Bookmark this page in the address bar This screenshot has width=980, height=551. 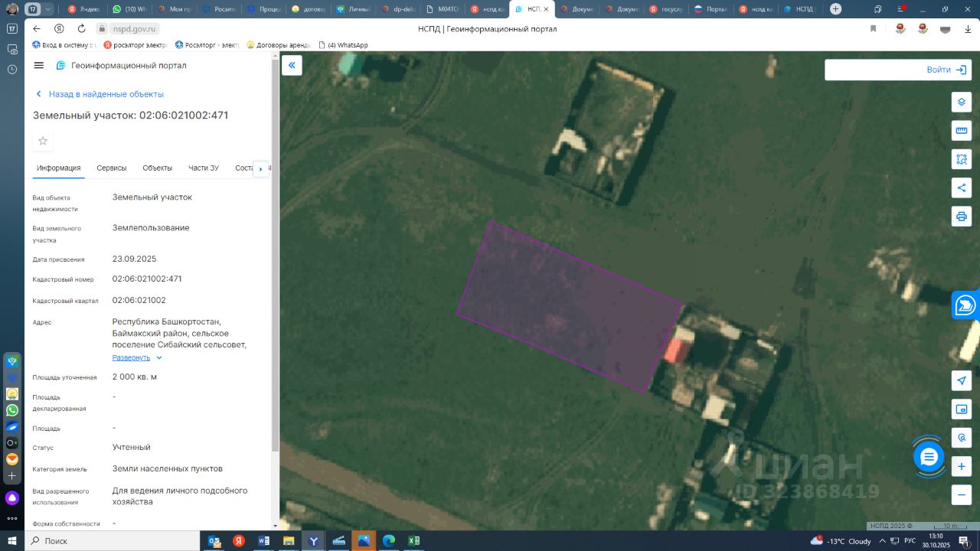point(873,28)
